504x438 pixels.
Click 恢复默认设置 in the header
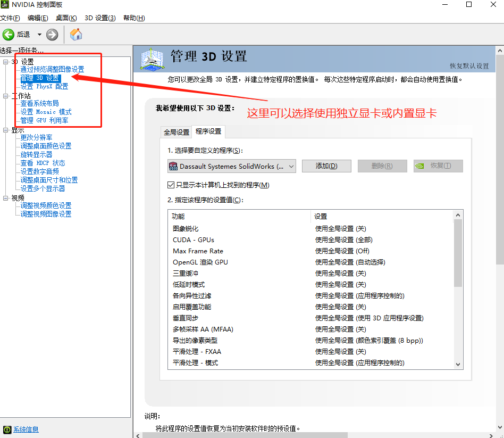pos(469,66)
